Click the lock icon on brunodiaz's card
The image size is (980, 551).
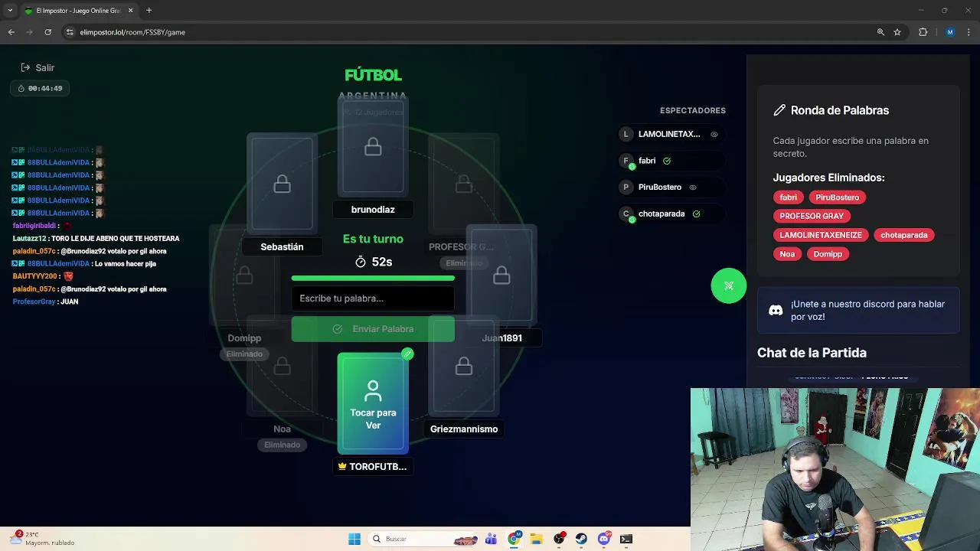point(373,147)
